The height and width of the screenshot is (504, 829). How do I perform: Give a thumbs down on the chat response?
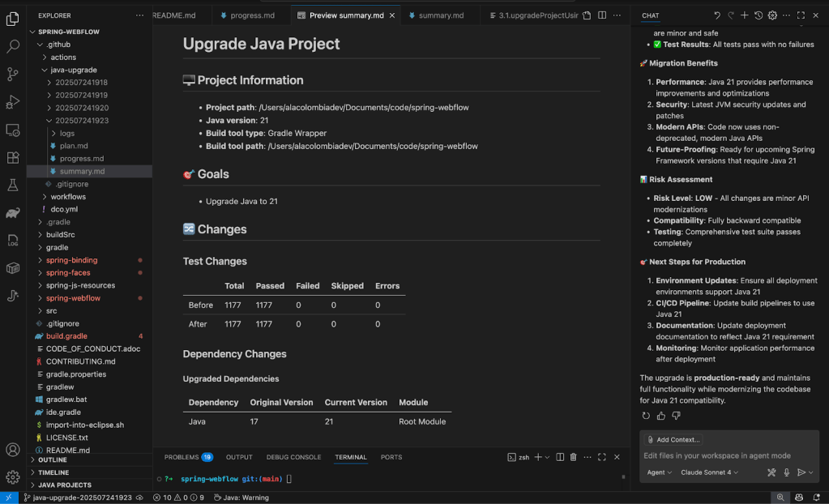click(677, 415)
